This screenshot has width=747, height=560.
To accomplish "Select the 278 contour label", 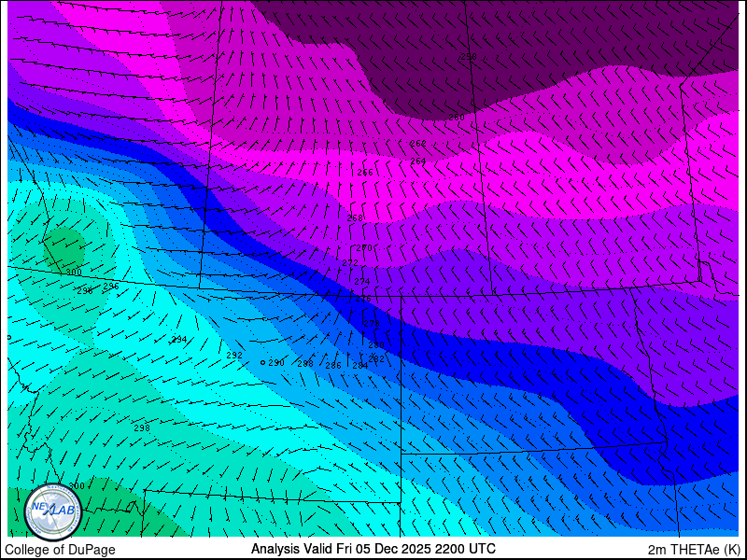I will click(372, 323).
